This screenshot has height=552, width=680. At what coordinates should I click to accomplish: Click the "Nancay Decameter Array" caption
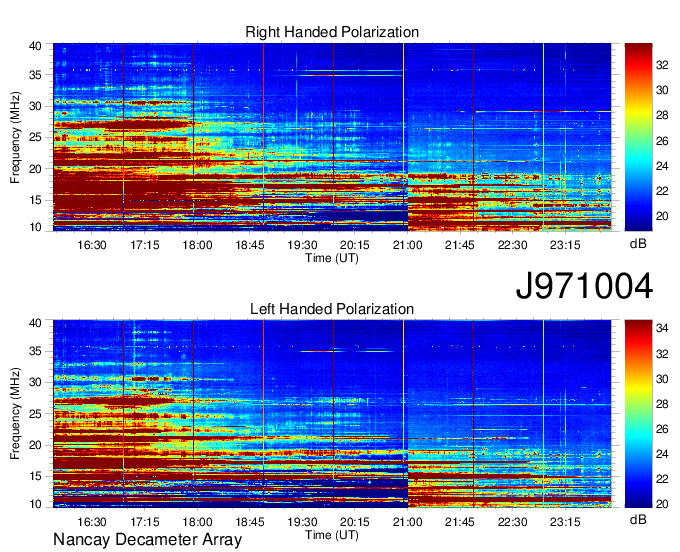point(147,540)
